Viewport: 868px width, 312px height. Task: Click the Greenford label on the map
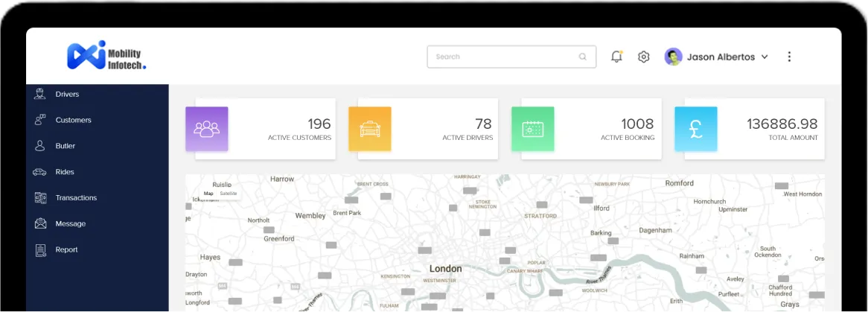point(279,239)
